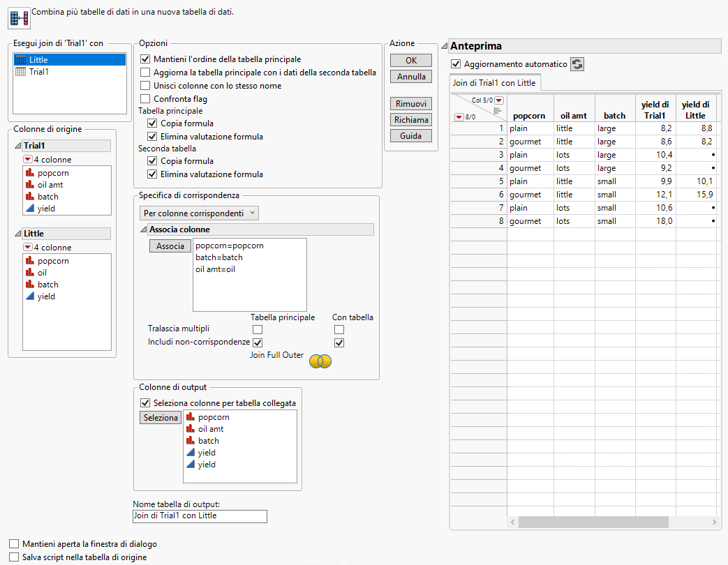728x565 pixels.
Task: Click the Nome tabella di output field
Action: [x=200, y=516]
